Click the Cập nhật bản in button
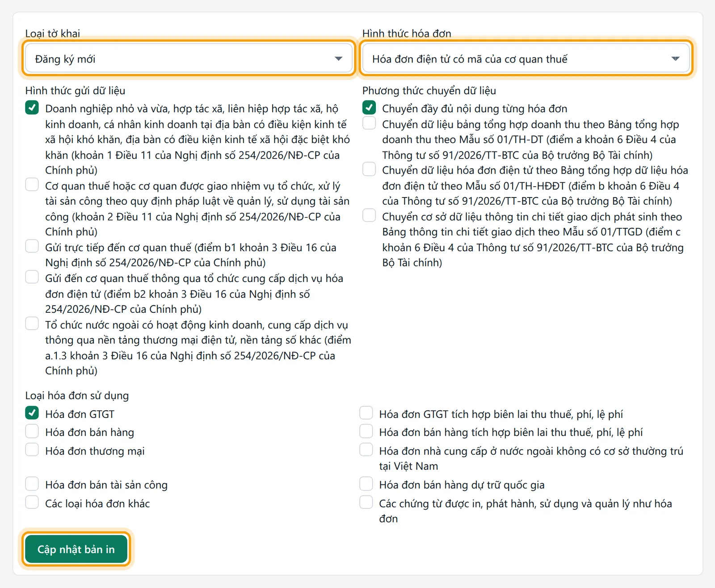Screen dimensions: 715x588 coord(76,549)
